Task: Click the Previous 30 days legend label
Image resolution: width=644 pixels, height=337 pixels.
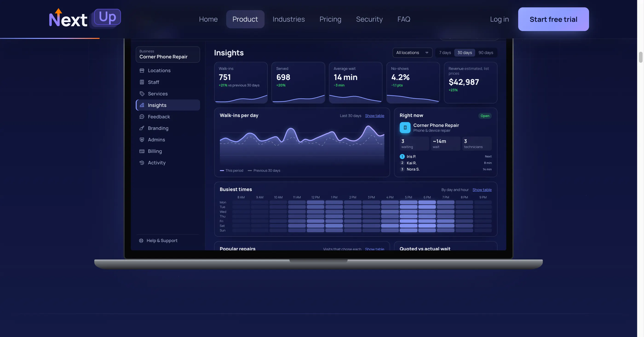Action: (x=267, y=171)
